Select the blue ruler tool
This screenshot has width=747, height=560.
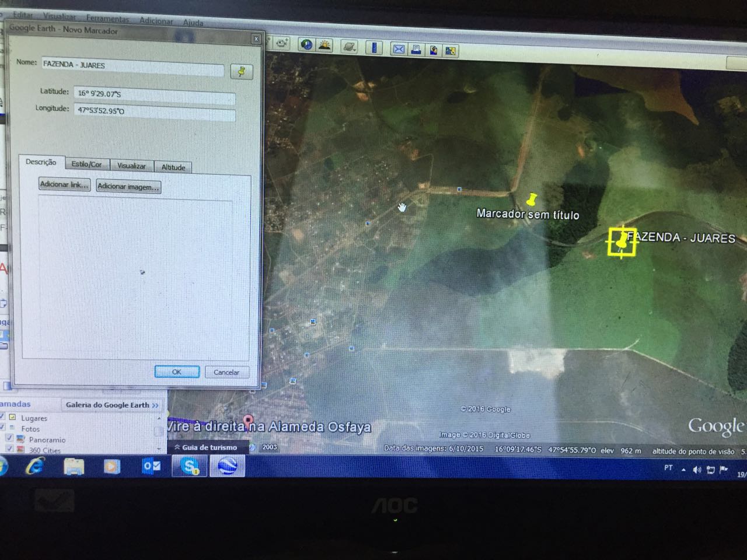point(374,47)
